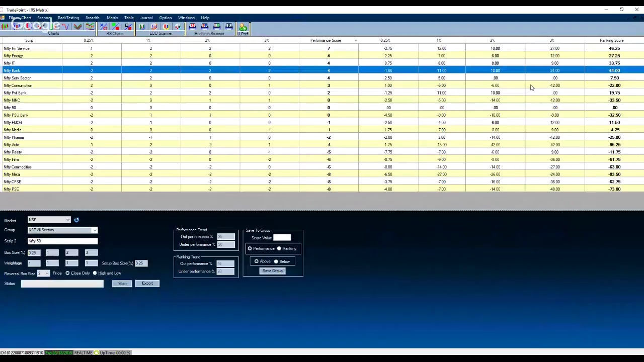Click the Performance Score sort arrow
Viewport: 644px width, 362px height.
(356, 40)
